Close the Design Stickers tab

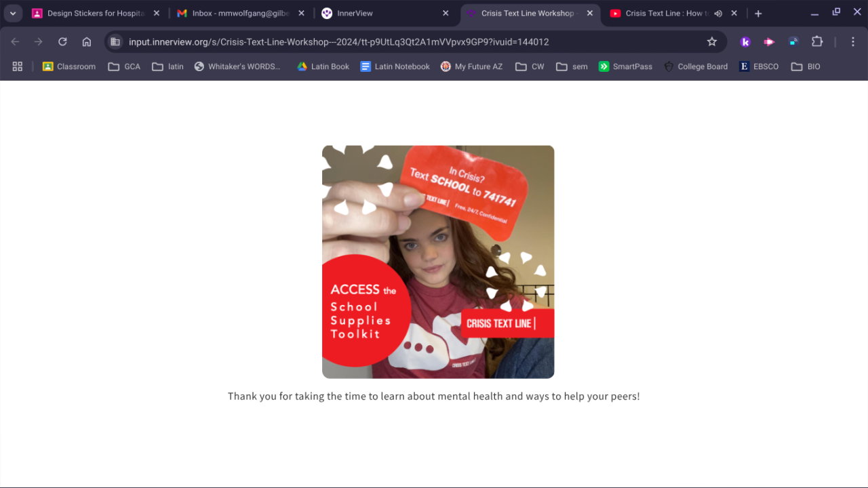tap(157, 14)
